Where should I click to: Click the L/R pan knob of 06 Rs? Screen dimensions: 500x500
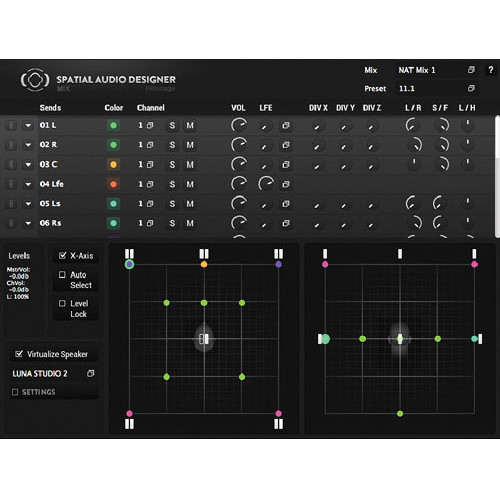pyautogui.click(x=414, y=223)
